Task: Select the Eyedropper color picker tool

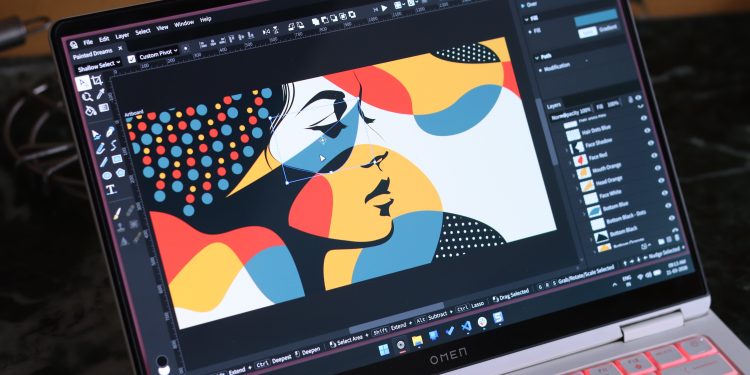Action: (x=100, y=94)
